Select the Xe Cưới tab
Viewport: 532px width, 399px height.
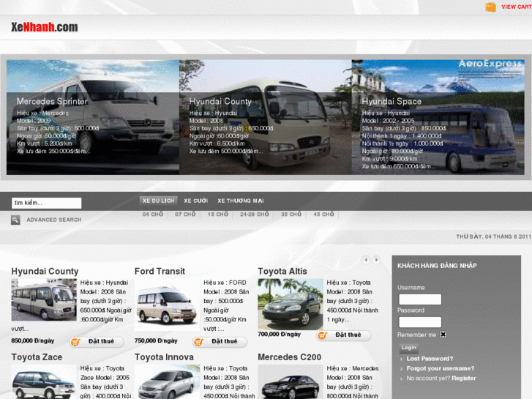click(x=196, y=201)
